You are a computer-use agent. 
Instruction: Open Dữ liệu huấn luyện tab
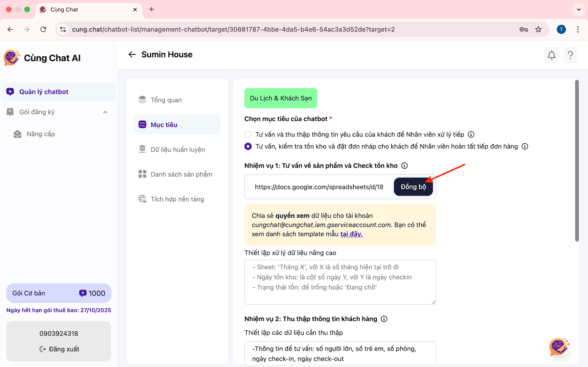[x=178, y=149]
